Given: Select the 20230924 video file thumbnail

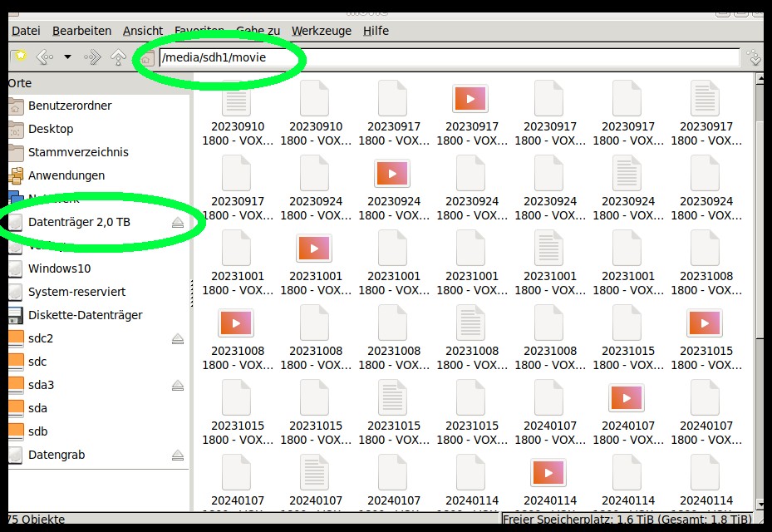Looking at the screenshot, I should 392,174.
